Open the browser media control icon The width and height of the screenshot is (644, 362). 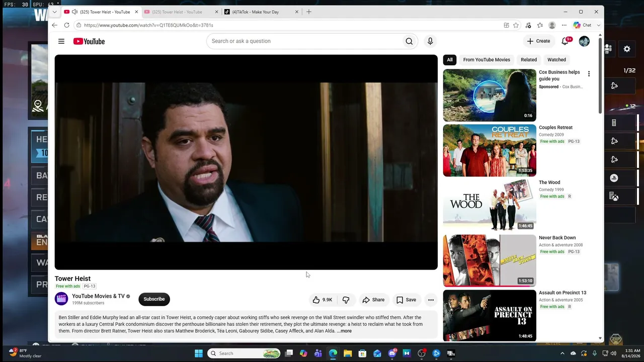528,25
